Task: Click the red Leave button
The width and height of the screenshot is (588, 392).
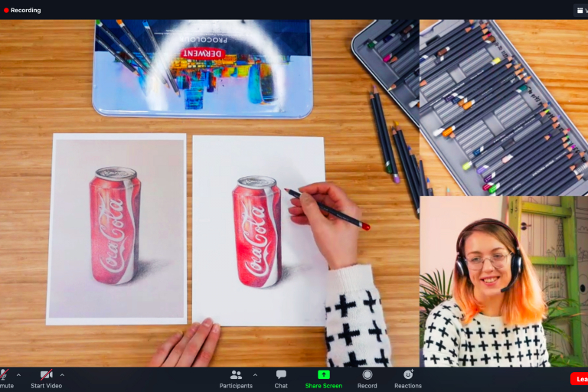Action: [580, 379]
